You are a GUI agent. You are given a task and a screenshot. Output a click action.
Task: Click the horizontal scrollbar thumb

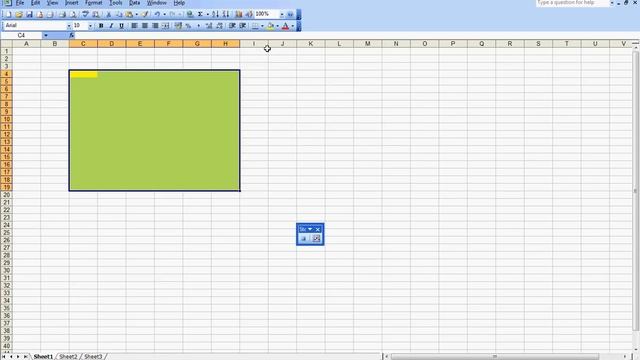pyautogui.click(x=495, y=357)
